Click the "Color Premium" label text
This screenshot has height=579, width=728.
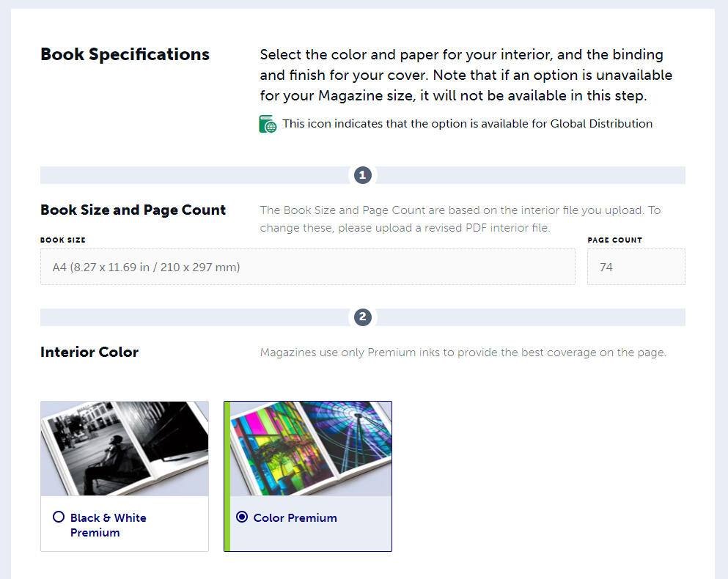click(x=295, y=517)
